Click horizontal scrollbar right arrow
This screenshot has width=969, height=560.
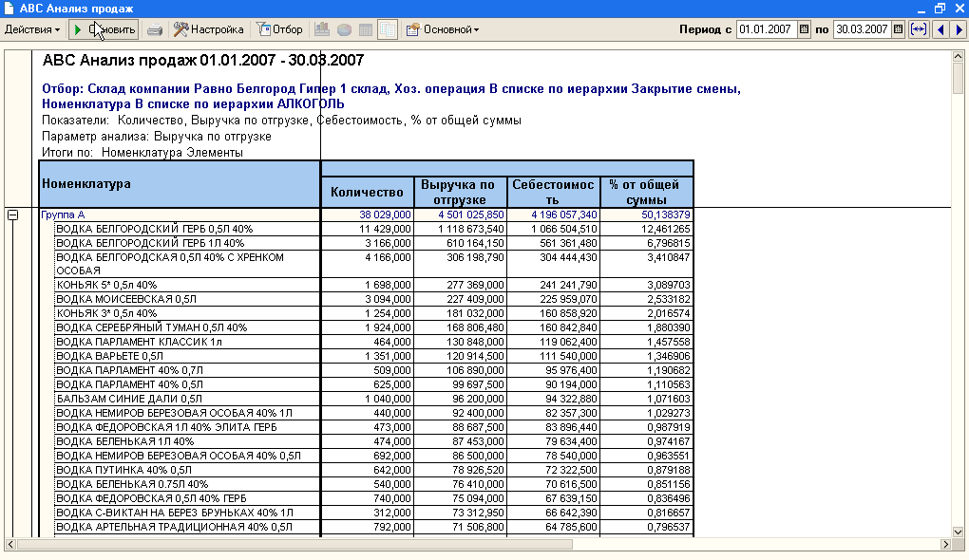945,545
